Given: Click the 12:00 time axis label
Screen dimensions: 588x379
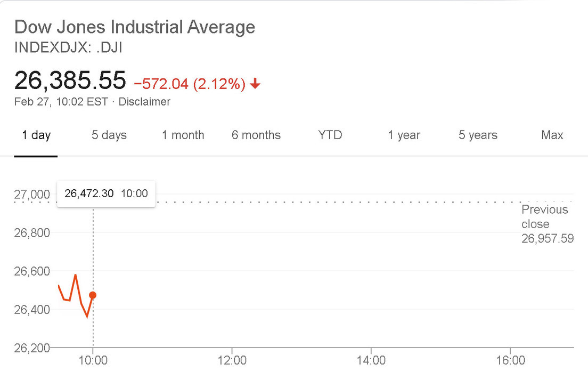Looking at the screenshot, I should click(x=232, y=361).
